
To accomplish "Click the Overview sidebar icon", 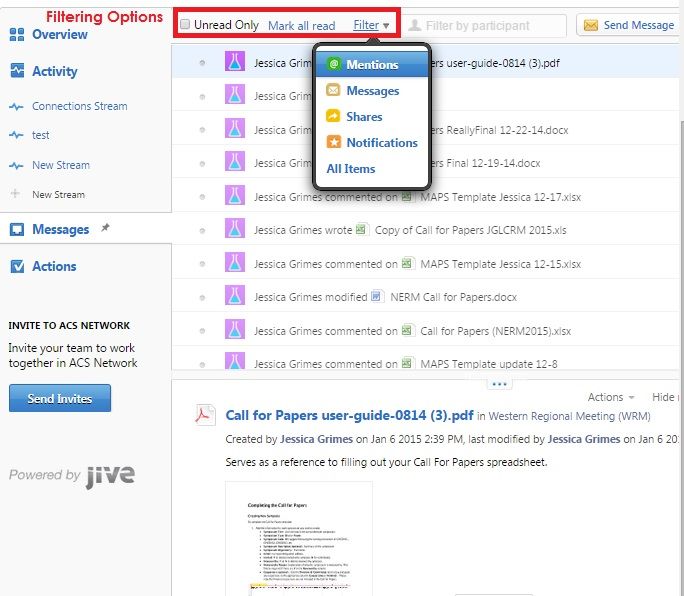I will 17,35.
